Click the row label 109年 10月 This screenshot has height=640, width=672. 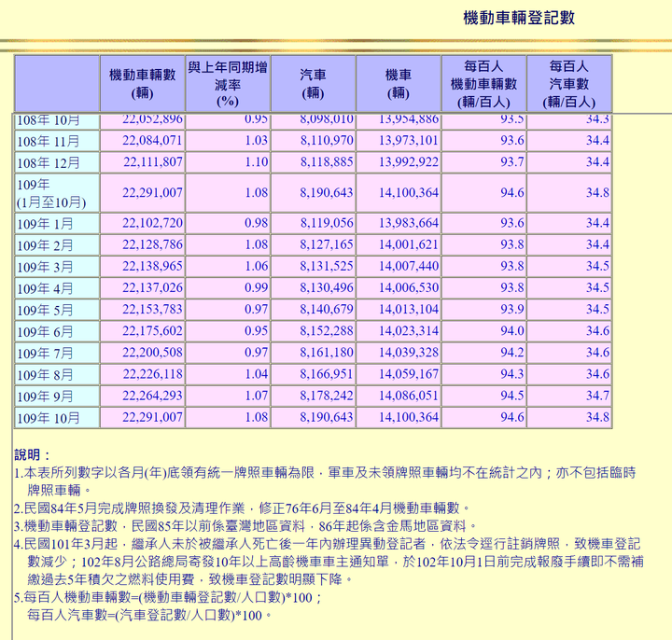tap(49, 418)
